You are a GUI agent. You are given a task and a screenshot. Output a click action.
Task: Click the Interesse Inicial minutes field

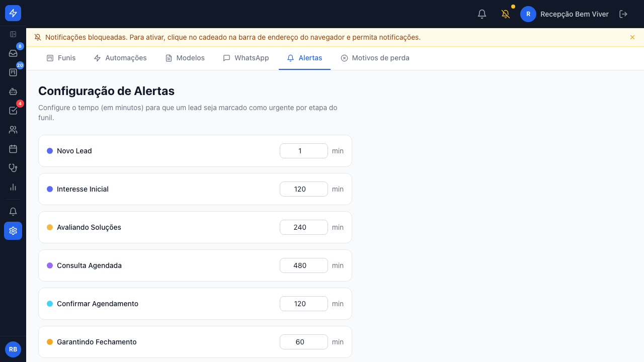pyautogui.click(x=304, y=189)
